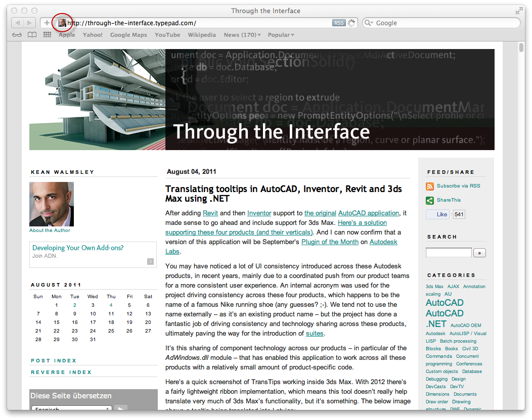
Task: Click the plus add bookmark button
Action: (47, 23)
